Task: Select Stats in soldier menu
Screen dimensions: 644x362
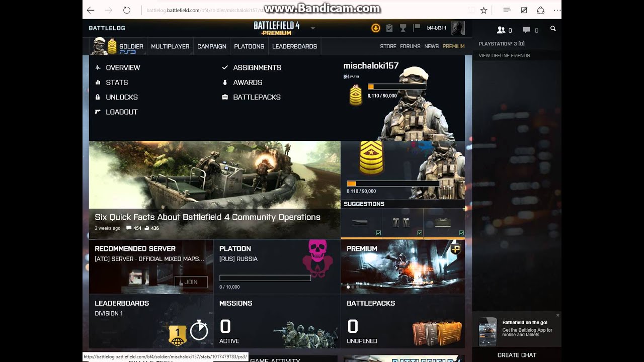Action: [117, 82]
